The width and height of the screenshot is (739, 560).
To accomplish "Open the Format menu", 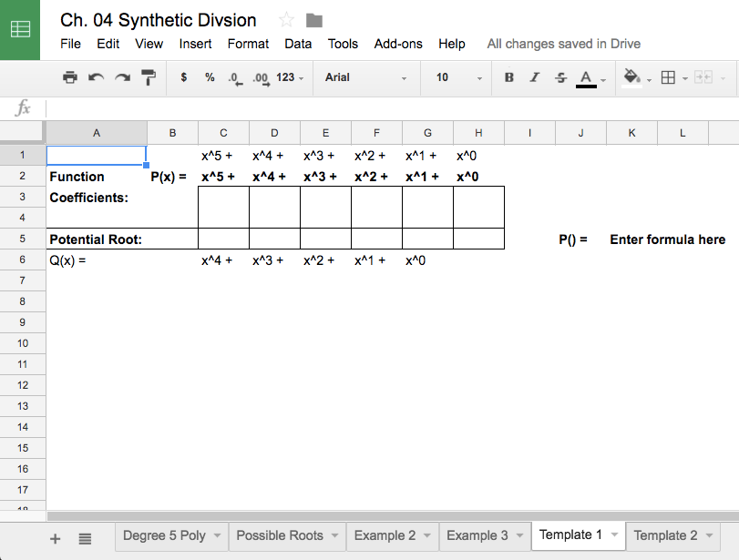I will (248, 44).
